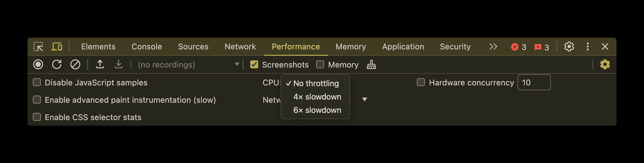The width and height of the screenshot is (644, 163).
Task: Toggle the device toolbar icon
Action: coord(57,46)
